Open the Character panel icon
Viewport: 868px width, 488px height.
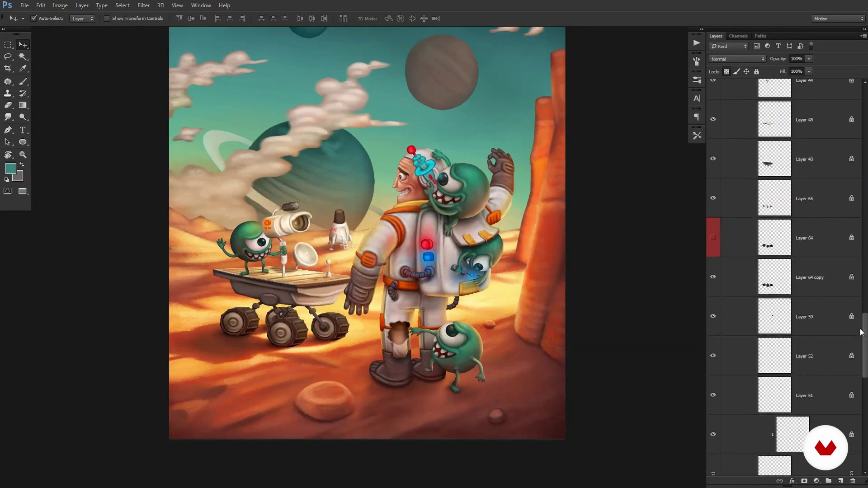tap(697, 99)
